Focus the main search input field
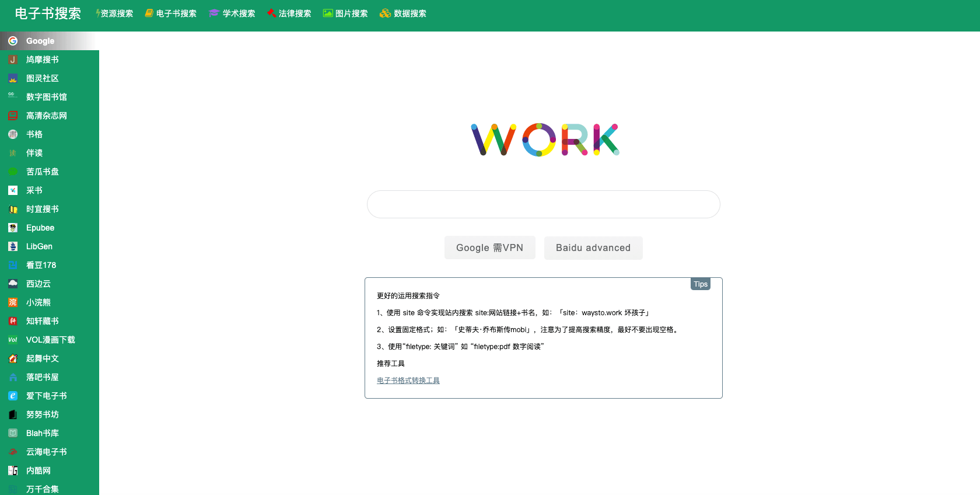This screenshot has width=980, height=495. (x=544, y=204)
